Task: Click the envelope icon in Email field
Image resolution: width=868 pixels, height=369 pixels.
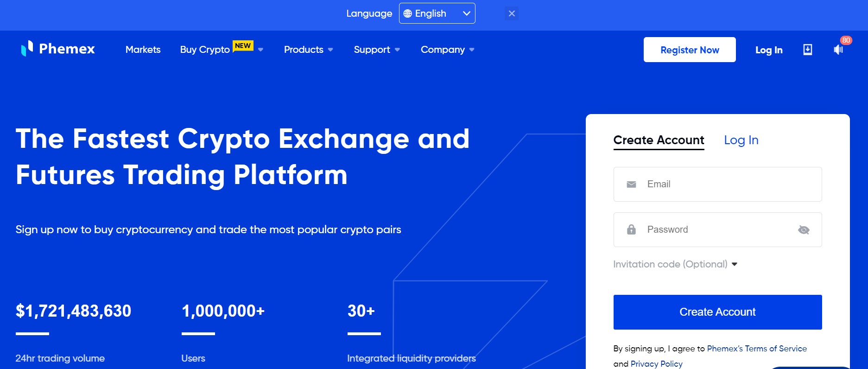Action: (x=631, y=184)
